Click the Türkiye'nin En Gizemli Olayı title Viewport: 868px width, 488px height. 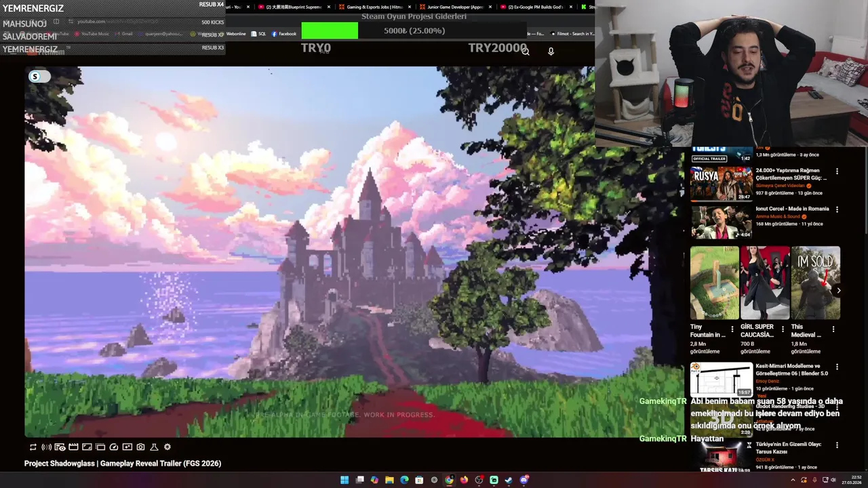click(789, 448)
